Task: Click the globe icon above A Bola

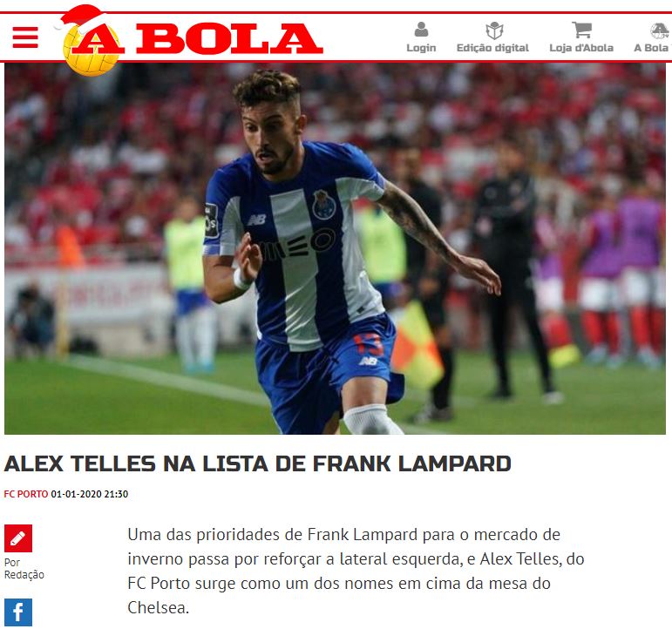Action: tap(659, 30)
